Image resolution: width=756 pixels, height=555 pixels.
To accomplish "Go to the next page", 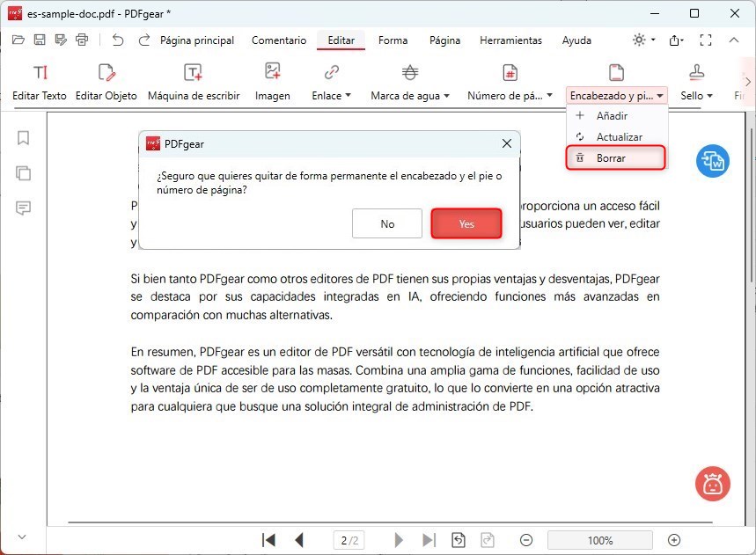I will [x=399, y=540].
